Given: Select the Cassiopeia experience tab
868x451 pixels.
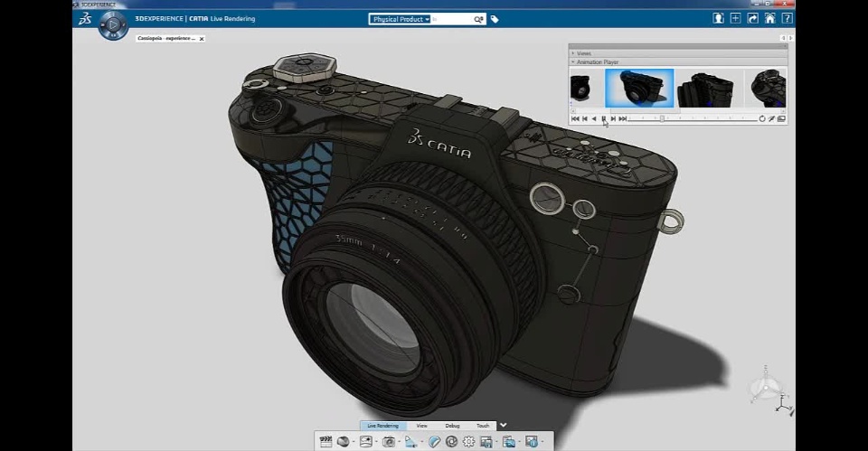Looking at the screenshot, I should click(x=166, y=38).
